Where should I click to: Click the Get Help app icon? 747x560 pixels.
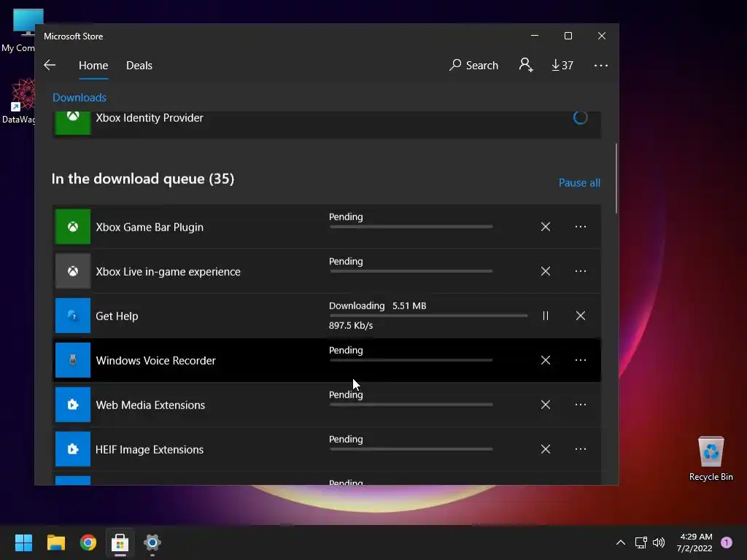click(x=73, y=316)
